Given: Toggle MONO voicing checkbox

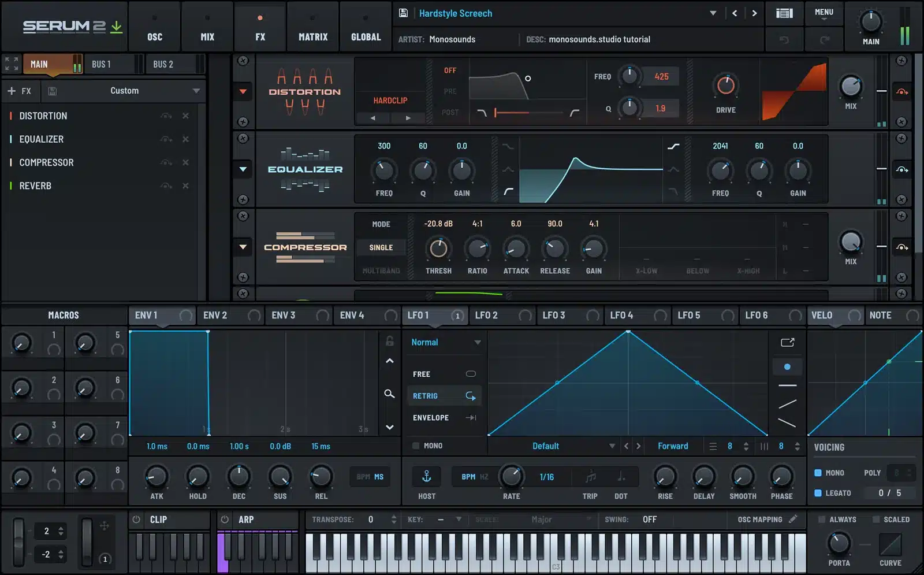Looking at the screenshot, I should pos(818,473).
